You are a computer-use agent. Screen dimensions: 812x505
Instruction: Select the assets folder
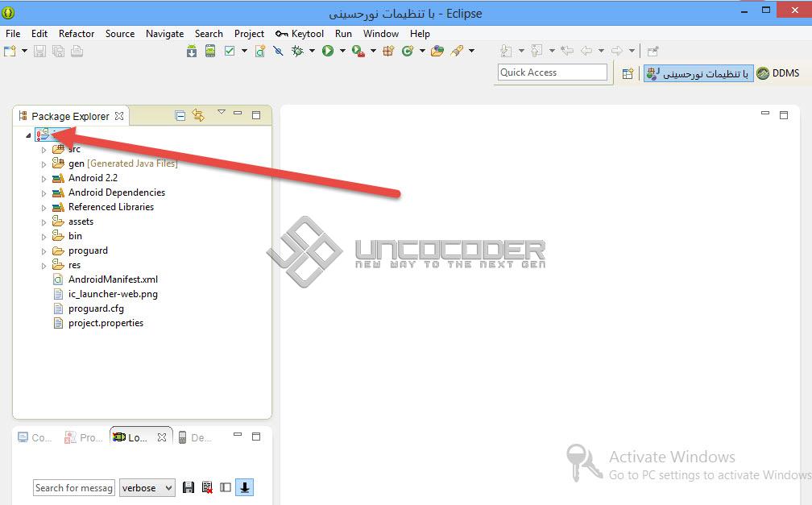(81, 221)
